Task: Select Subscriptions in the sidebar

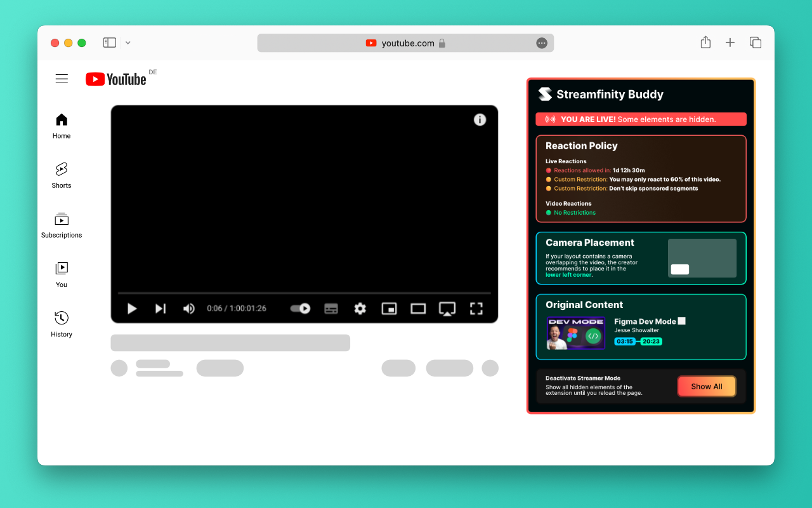Action: (61, 218)
